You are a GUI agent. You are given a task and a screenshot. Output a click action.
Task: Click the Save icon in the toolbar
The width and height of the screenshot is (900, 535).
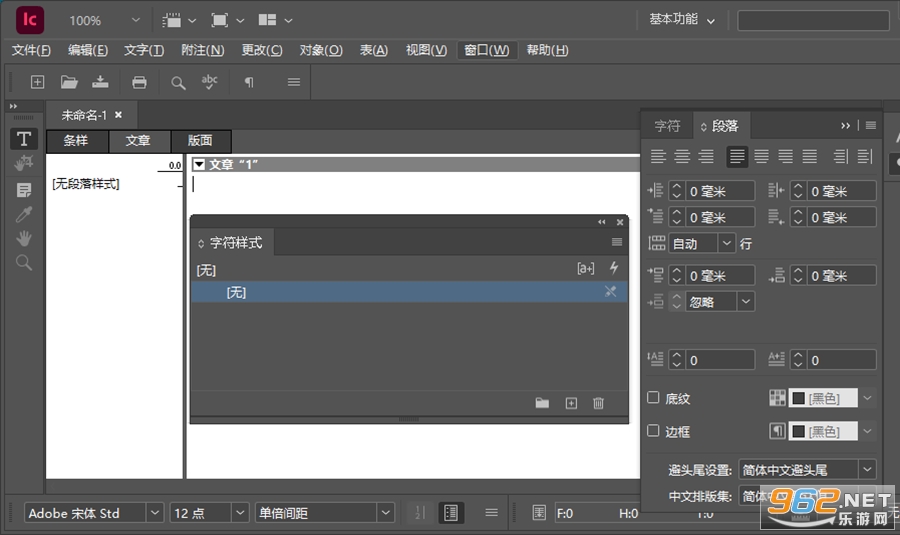coord(100,82)
